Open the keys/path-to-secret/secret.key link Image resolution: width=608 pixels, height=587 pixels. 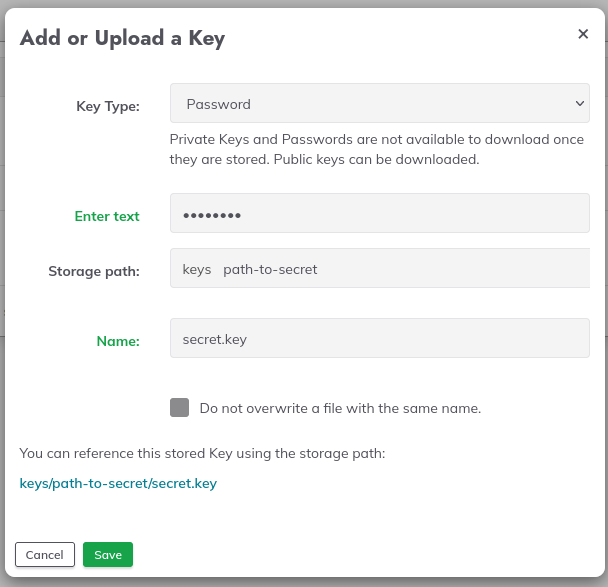118,483
